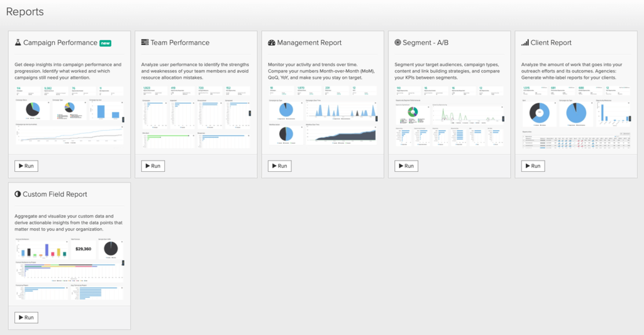Viewport: 644px width, 335px height.
Task: Click the Reports page heading
Action: 25,12
